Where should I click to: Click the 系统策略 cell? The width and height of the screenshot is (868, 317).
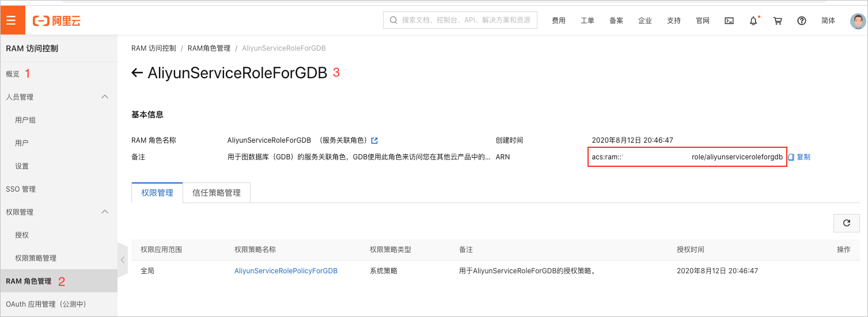coord(384,270)
